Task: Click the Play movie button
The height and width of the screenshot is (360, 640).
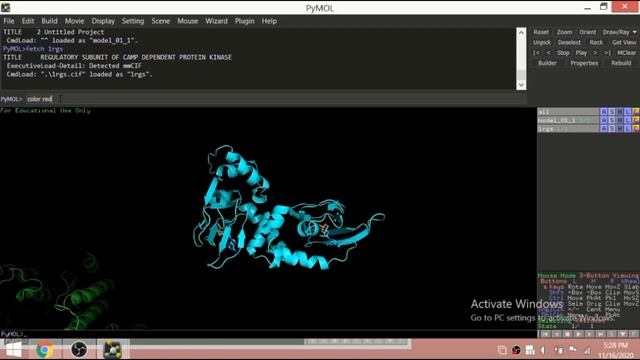Action: click(581, 53)
